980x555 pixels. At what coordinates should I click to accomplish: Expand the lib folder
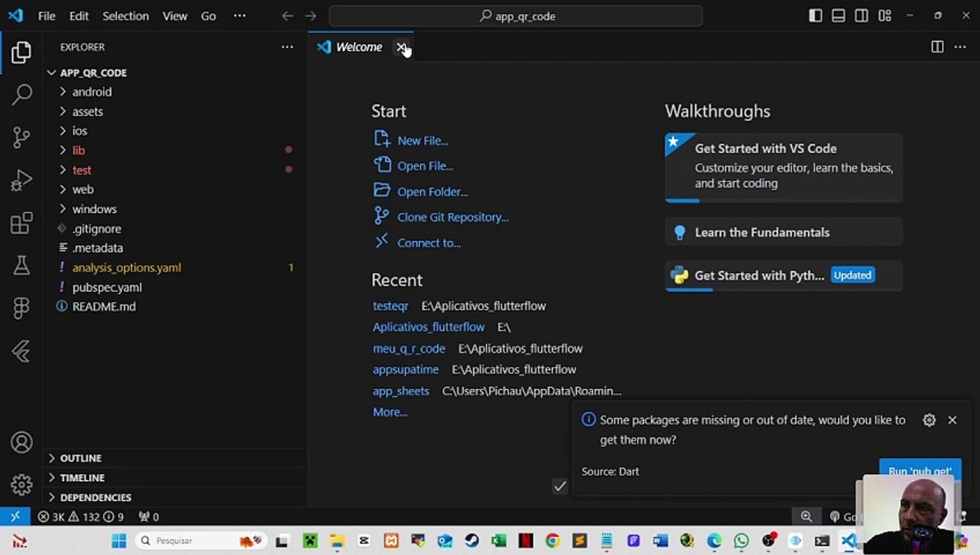(x=176, y=150)
